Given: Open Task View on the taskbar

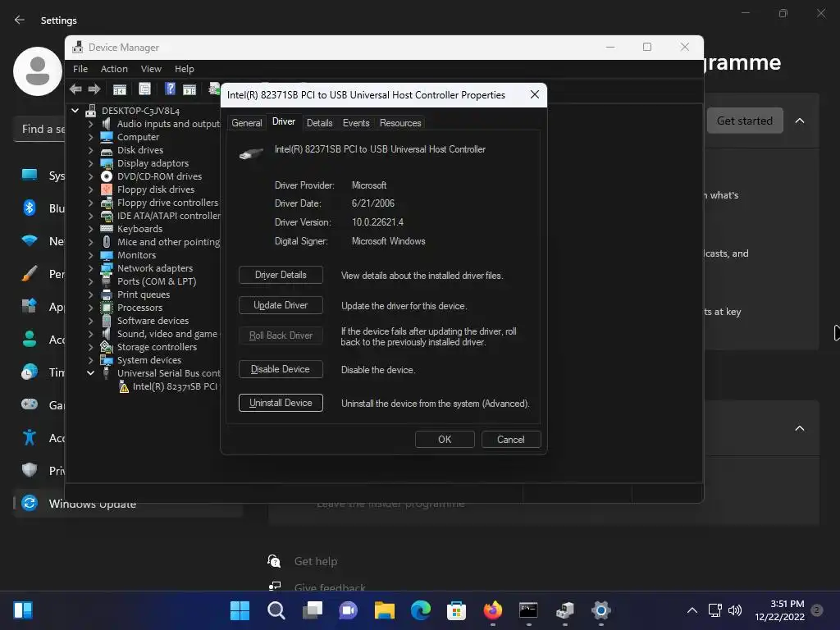Looking at the screenshot, I should click(x=313, y=610).
